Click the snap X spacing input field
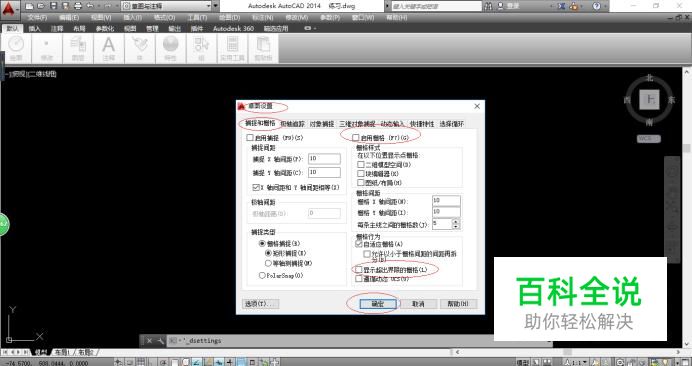This screenshot has width=692, height=366. click(x=324, y=158)
